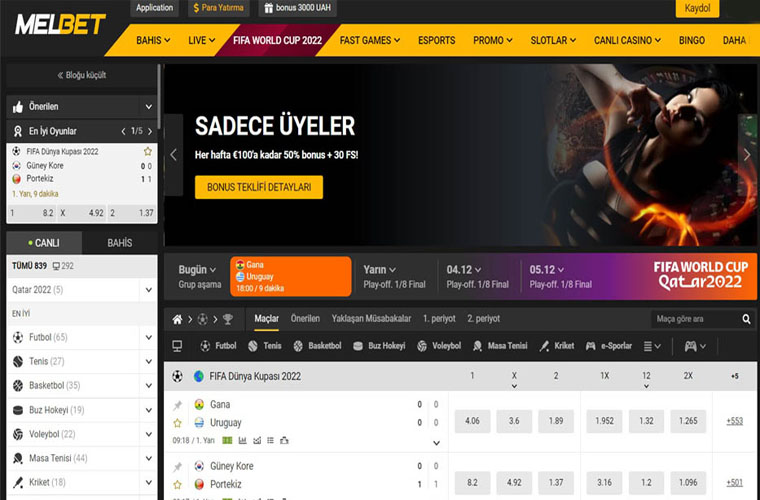Go to next banner slide
The image size is (760, 500).
(x=747, y=155)
